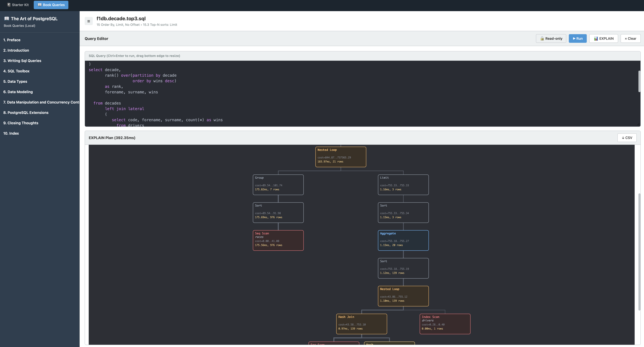Click the 'Book Queries (Local)' subtitle
Image resolution: width=644 pixels, height=347 pixels.
(19, 26)
